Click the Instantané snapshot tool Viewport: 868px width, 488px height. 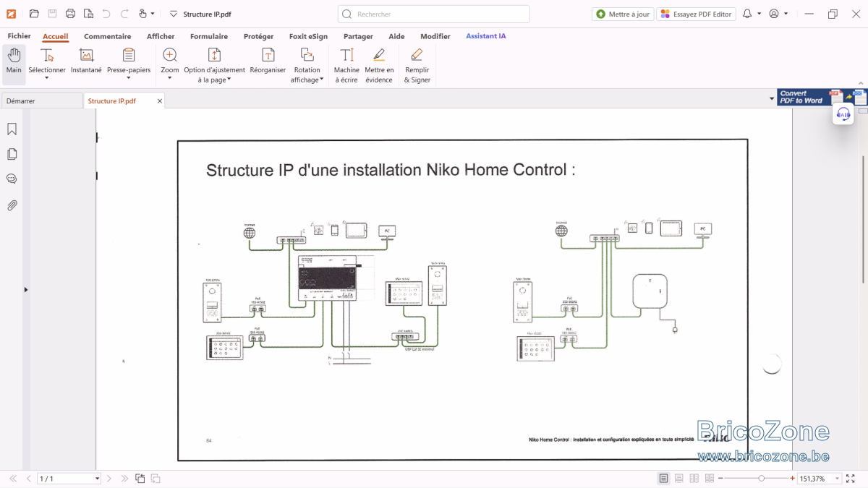pos(86,61)
